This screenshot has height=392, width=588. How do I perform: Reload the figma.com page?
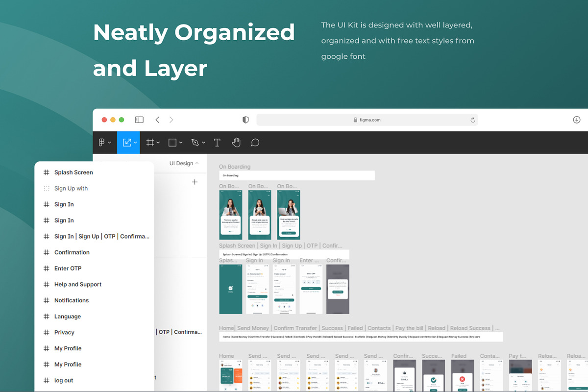473,120
